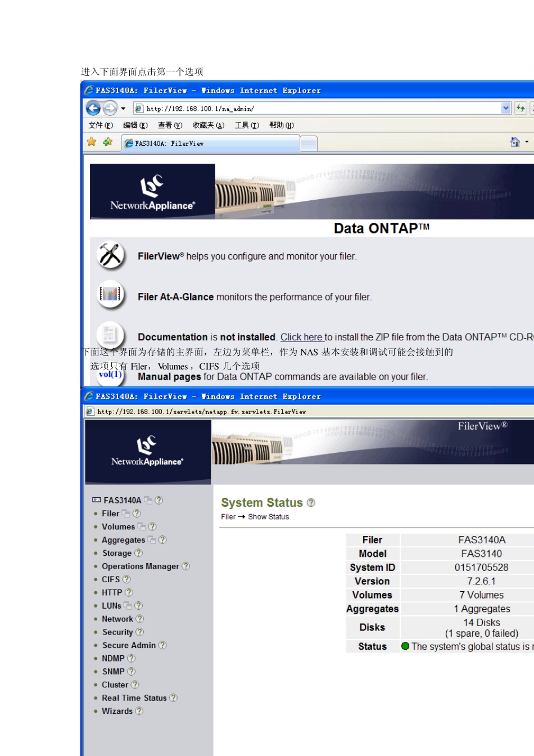Click the Favorites star icon

point(92,142)
